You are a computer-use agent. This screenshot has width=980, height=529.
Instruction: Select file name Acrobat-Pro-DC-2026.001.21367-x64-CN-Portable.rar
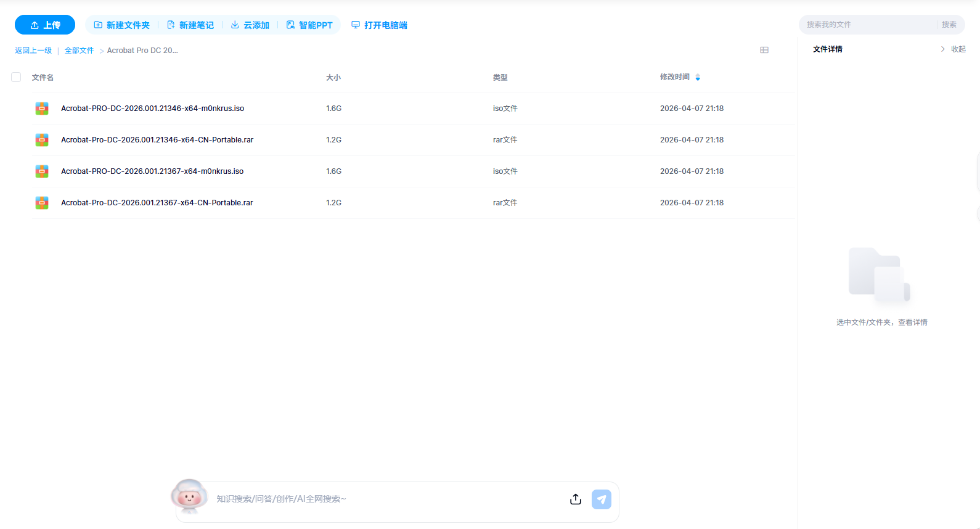click(157, 203)
